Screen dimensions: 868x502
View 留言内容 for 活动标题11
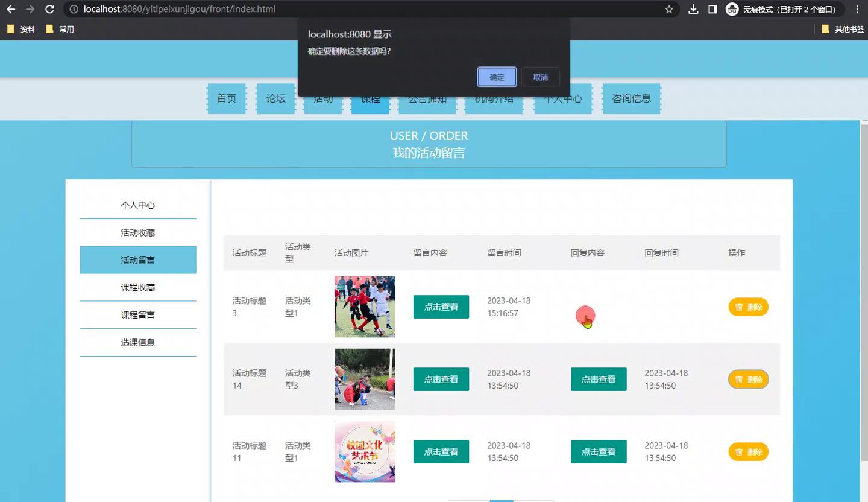click(441, 452)
